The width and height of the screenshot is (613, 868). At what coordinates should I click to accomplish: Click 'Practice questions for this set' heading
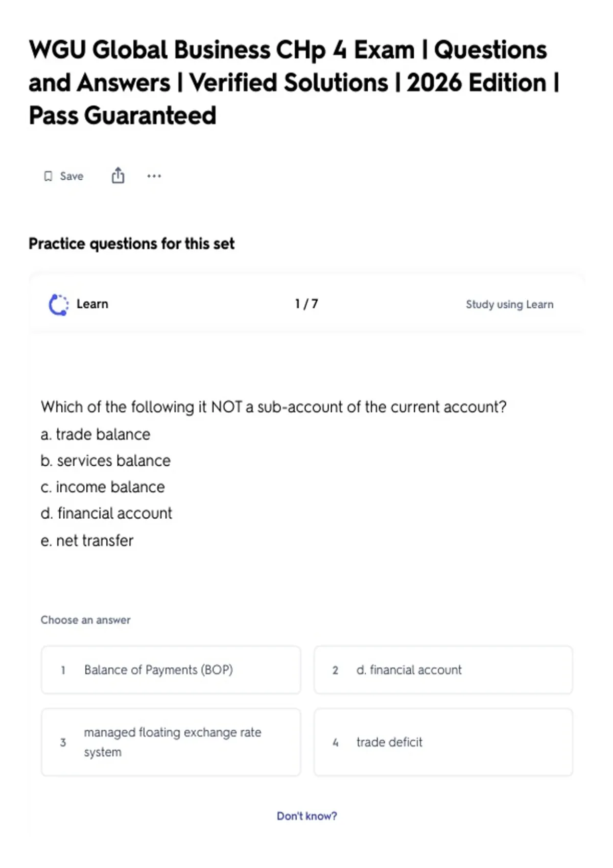click(x=131, y=244)
